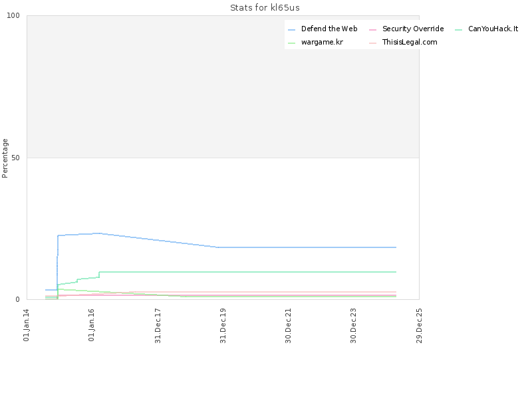Click the 100 y-axis tick label
Image resolution: width=532 pixels, height=399 pixels.
[x=13, y=15]
